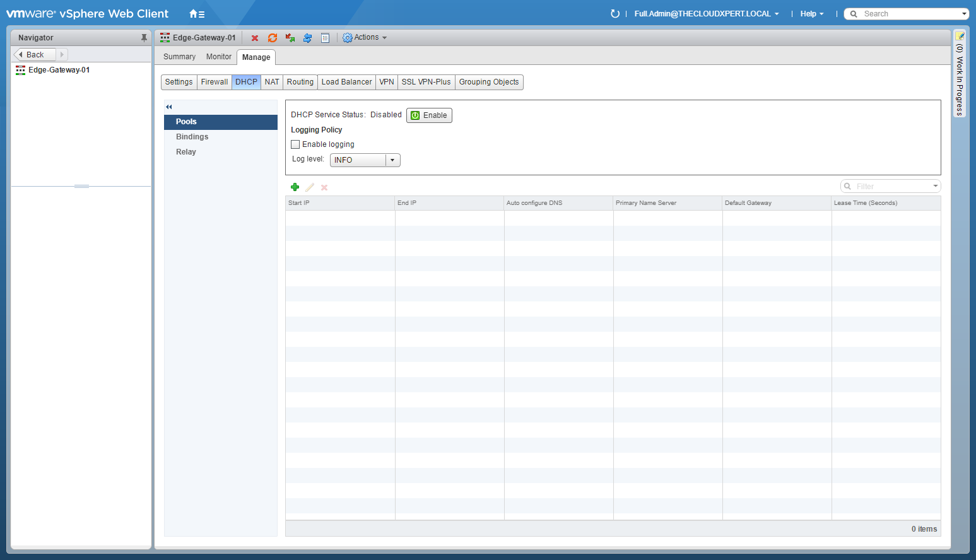Click the refresh icon in top bar

[x=614, y=14]
